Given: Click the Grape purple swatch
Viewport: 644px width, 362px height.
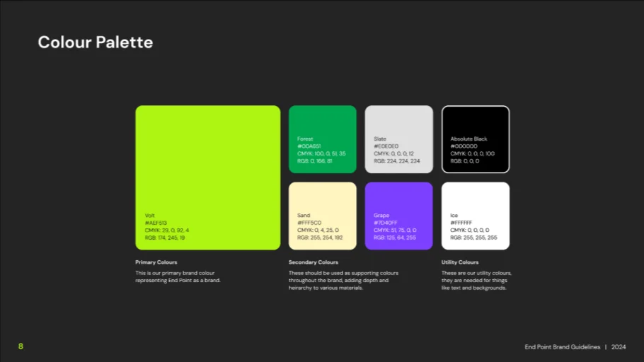Looking at the screenshot, I should (399, 216).
